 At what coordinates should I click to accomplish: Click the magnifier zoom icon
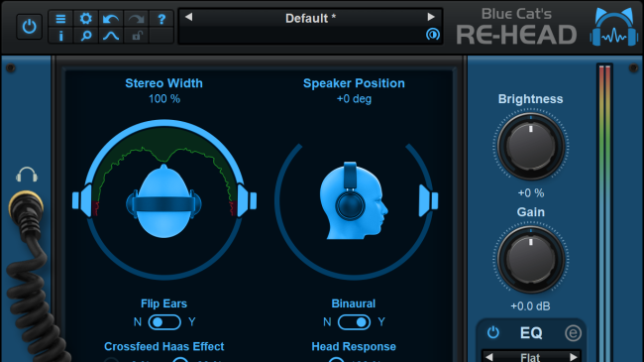click(x=86, y=36)
